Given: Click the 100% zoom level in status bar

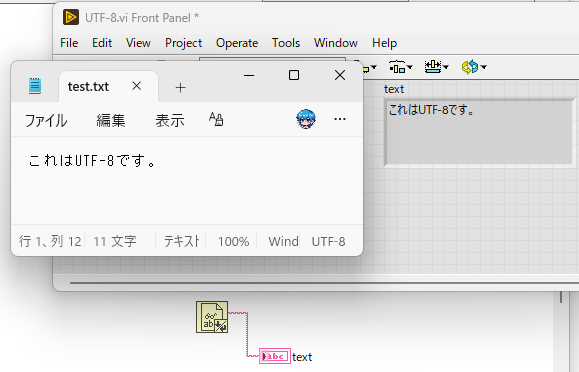Looking at the screenshot, I should point(233,242).
